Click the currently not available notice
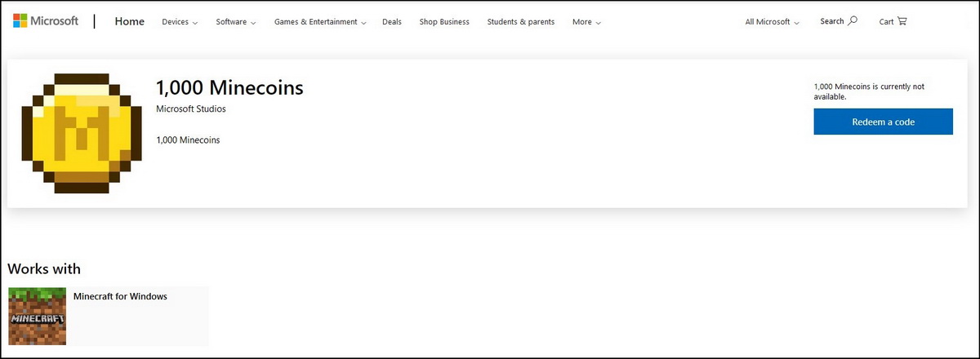Viewport: 980px width, 359px height. tap(869, 91)
